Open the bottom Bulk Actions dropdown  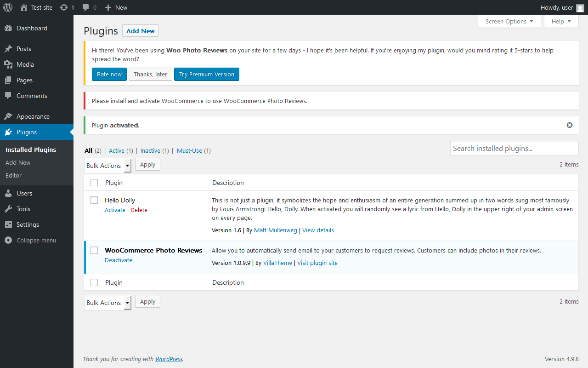108,303
